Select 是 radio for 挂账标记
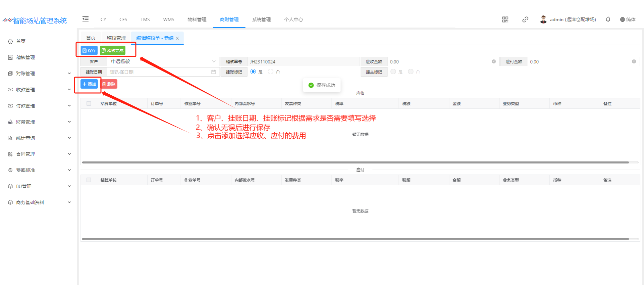This screenshot has height=285, width=644. click(x=253, y=72)
